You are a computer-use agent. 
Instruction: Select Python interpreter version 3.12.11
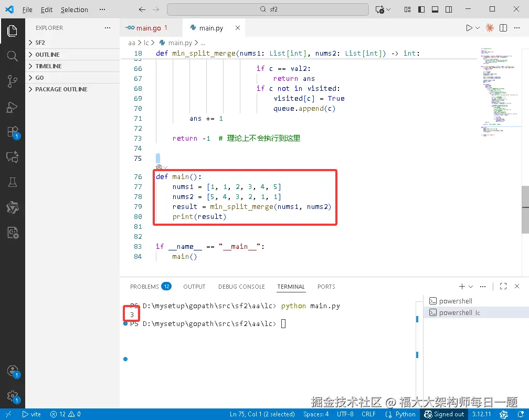pyautogui.click(x=481, y=414)
